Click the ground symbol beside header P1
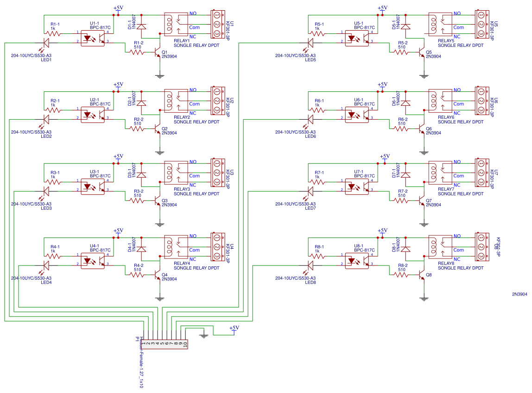The image size is (532, 393). 203,335
